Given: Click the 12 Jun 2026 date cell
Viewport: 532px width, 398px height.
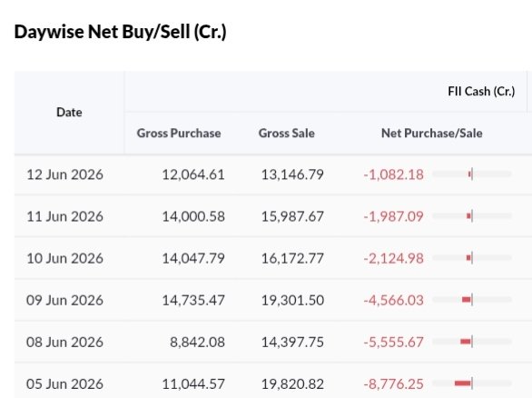Looking at the screenshot, I should click(64, 174).
